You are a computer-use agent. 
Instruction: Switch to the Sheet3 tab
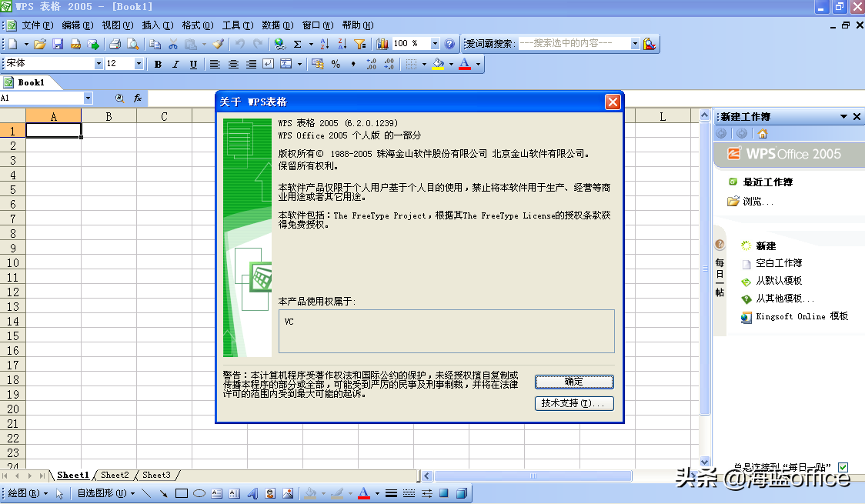(157, 475)
